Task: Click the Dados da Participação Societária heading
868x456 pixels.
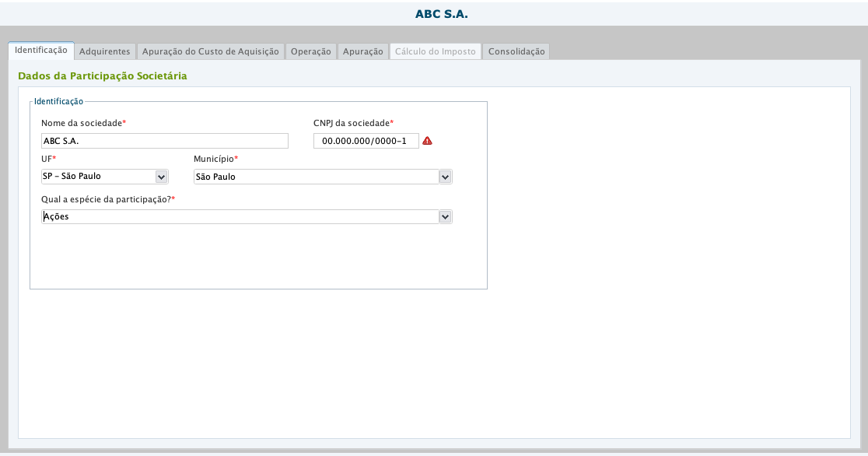Action: [x=102, y=76]
